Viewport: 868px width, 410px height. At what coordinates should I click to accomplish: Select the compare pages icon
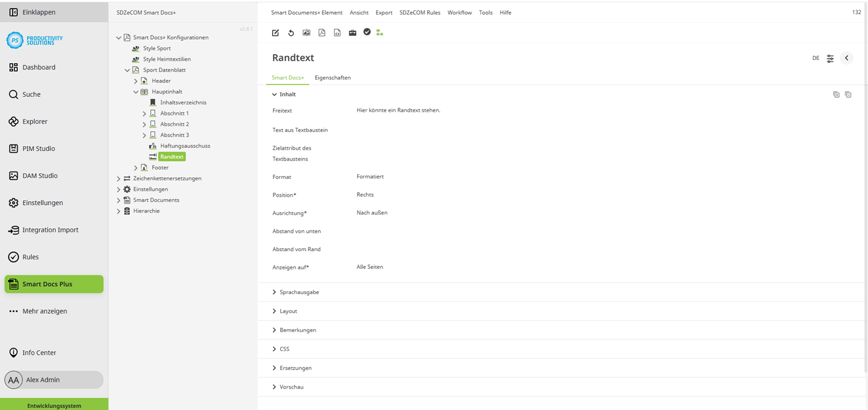[307, 33]
